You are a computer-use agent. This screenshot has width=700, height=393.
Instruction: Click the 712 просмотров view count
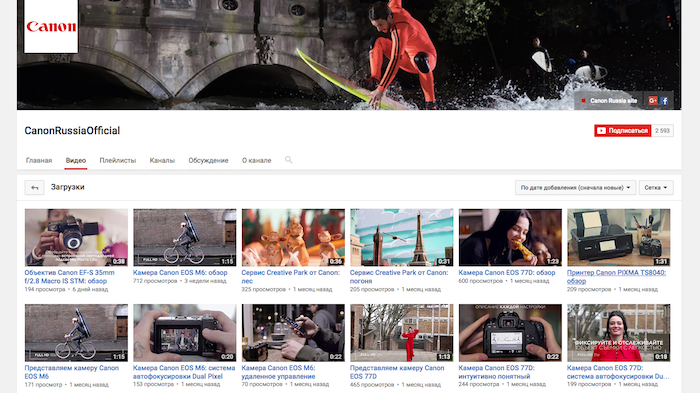coord(155,281)
